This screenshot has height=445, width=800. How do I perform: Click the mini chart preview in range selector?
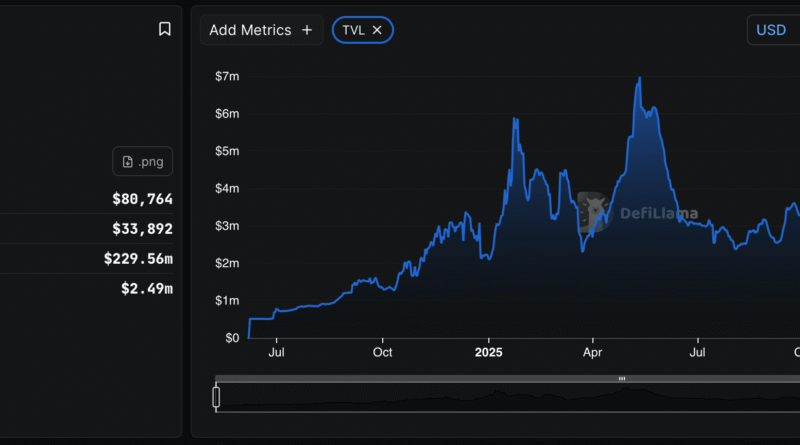coord(500,397)
